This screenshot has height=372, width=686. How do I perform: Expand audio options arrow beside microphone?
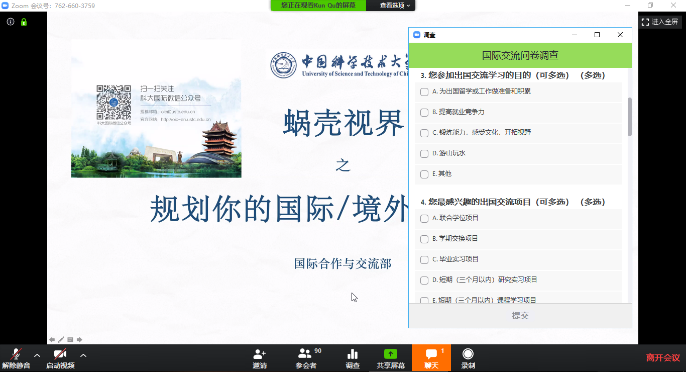(37, 355)
